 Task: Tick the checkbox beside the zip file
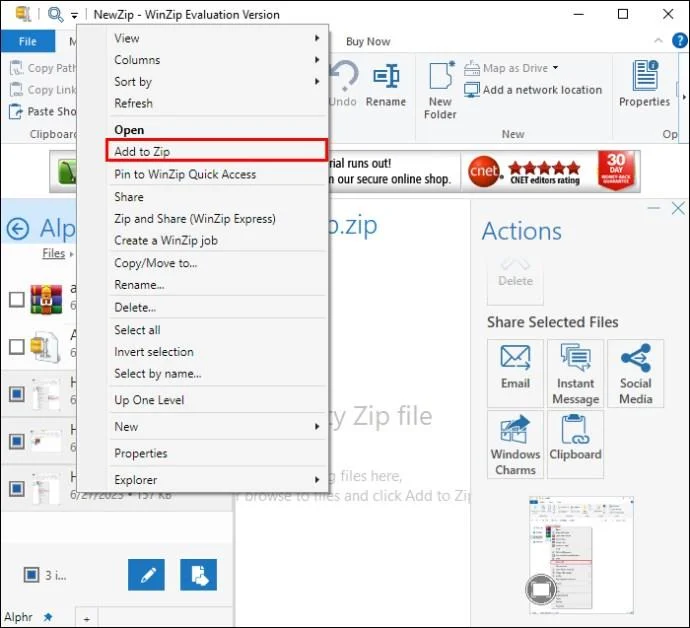[x=17, y=347]
